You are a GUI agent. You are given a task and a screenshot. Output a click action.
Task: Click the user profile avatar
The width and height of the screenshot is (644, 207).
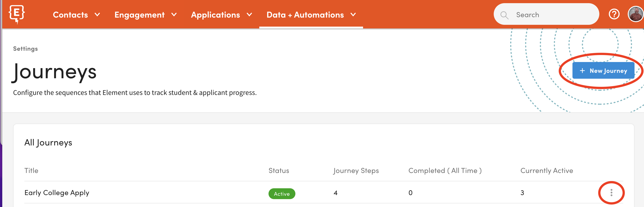[635, 14]
